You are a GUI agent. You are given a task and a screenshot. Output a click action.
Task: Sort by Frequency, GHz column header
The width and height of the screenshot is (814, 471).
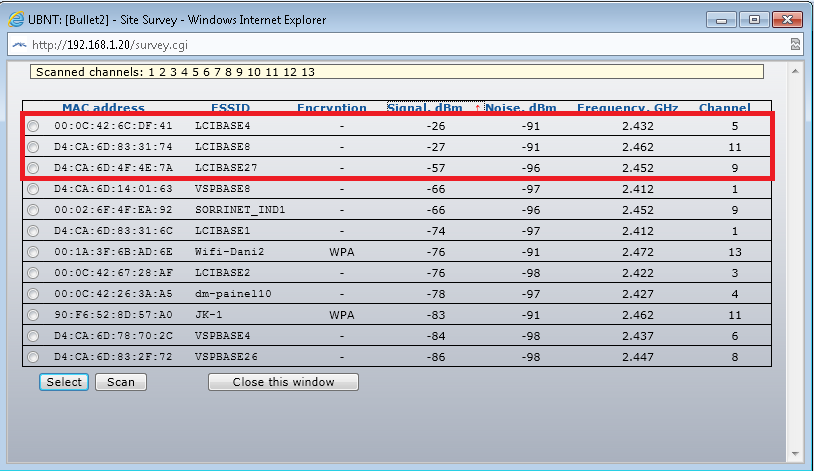628,107
